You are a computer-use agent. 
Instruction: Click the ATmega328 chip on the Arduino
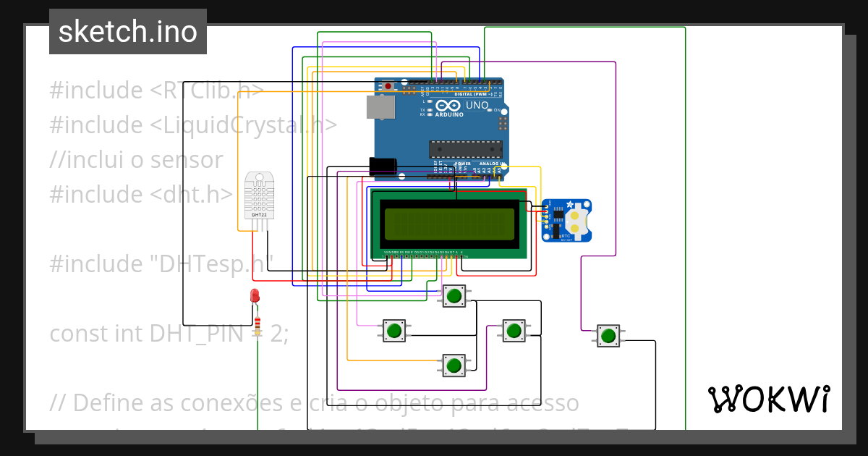(x=467, y=148)
